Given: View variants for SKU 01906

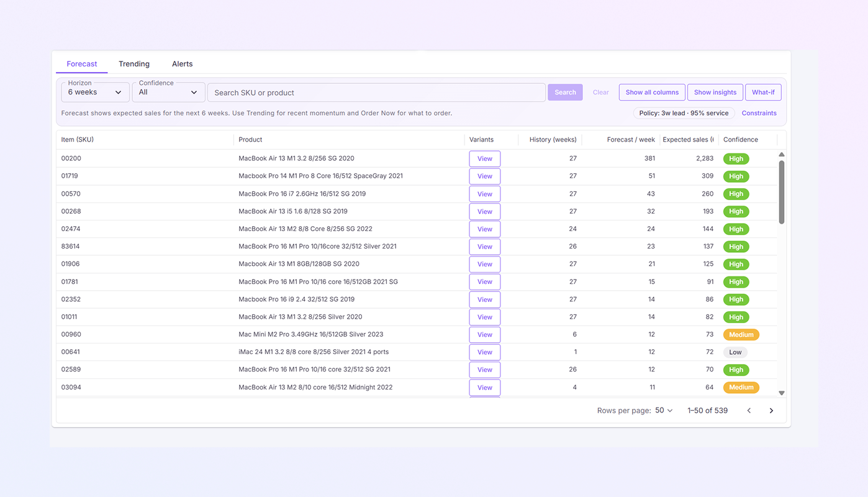Looking at the screenshot, I should point(485,264).
